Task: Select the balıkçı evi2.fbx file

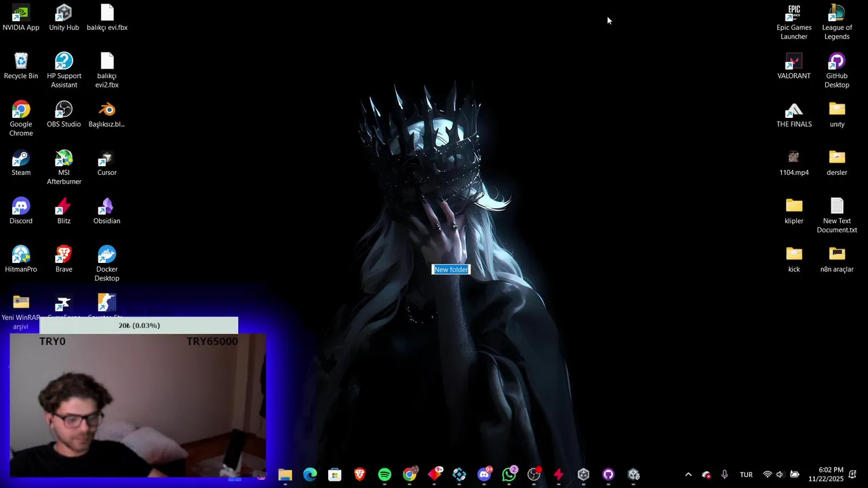Action: [107, 70]
